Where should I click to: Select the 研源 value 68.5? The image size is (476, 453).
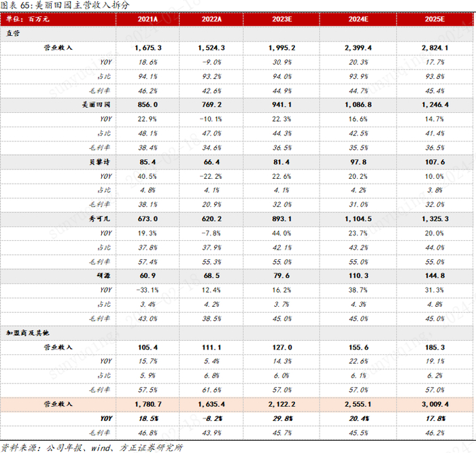[x=211, y=275]
